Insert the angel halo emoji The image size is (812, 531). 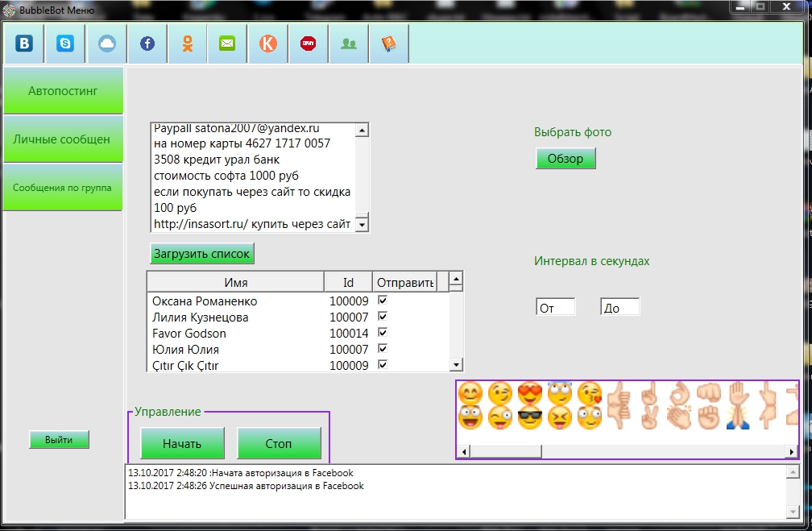point(560,394)
